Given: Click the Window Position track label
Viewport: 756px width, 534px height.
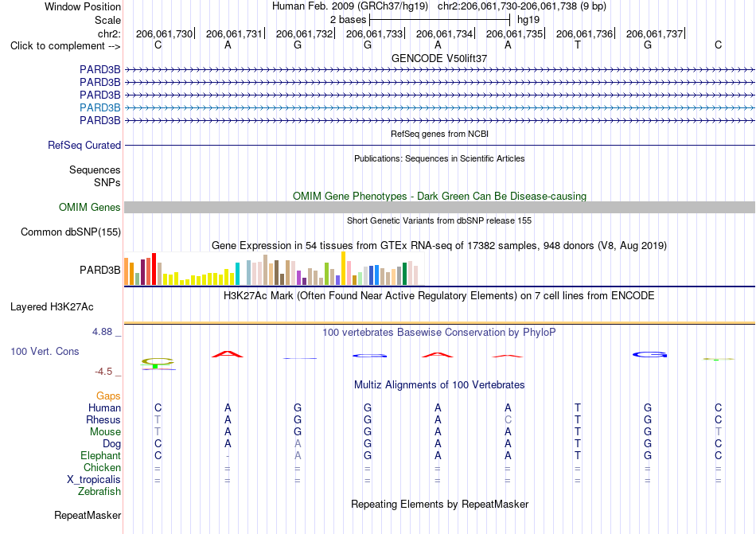Looking at the screenshot, I should click(x=83, y=6).
